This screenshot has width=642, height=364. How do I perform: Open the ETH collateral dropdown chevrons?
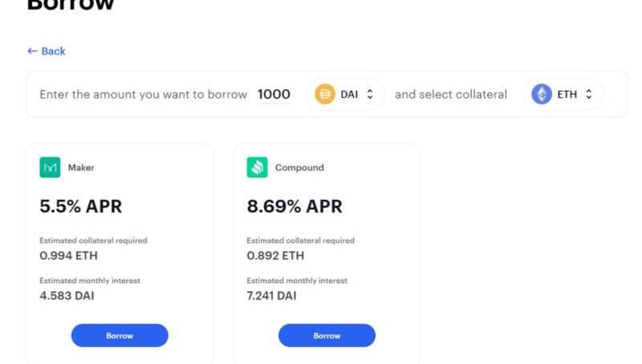[x=588, y=94]
